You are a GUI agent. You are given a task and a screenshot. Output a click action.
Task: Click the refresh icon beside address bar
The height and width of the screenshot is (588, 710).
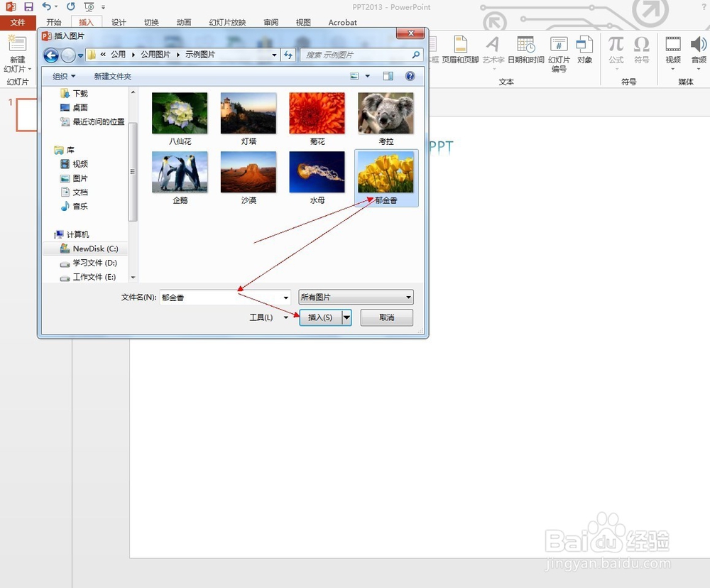(x=288, y=55)
